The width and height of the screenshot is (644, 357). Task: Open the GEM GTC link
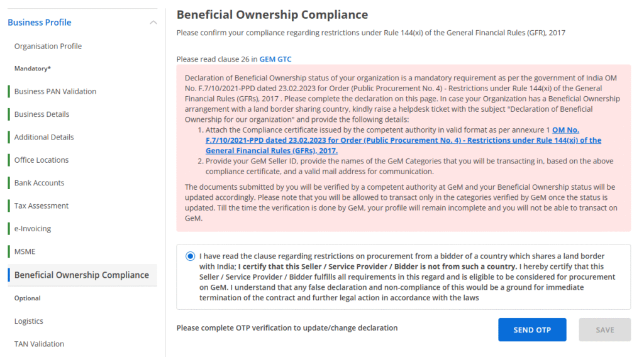click(x=275, y=60)
